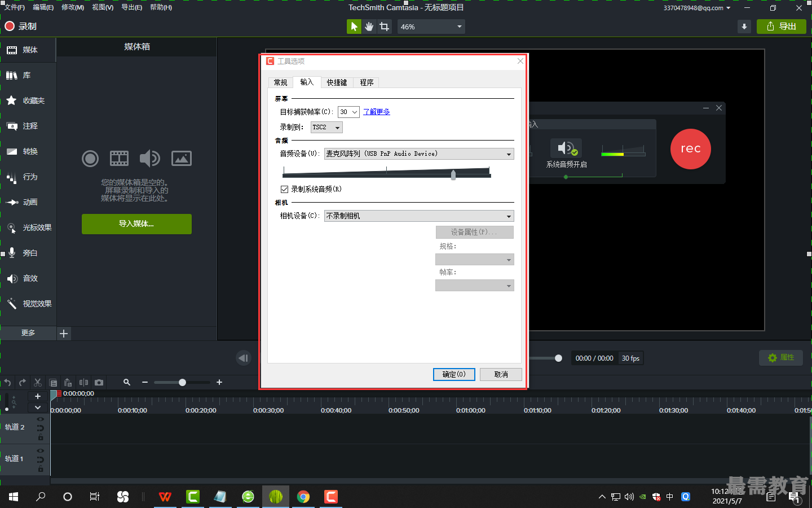Open the 转换 (Transitions) panel
This screenshot has height=508, width=812.
point(28,152)
